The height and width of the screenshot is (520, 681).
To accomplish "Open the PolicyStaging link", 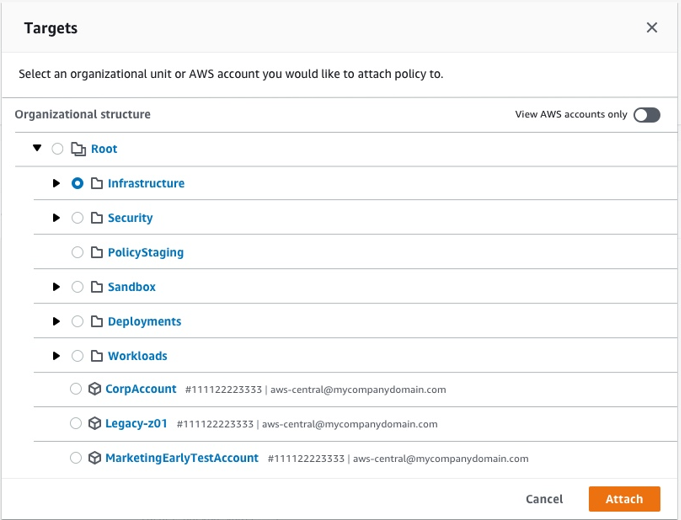I will click(145, 253).
